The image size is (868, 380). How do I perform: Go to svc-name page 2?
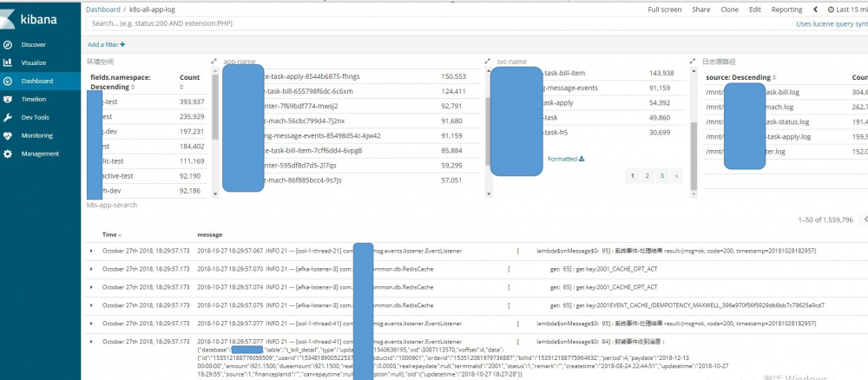pyautogui.click(x=647, y=176)
